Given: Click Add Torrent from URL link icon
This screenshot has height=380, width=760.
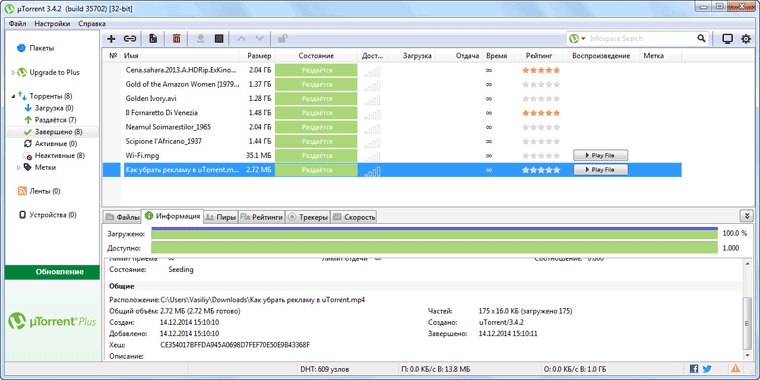Looking at the screenshot, I should pyautogui.click(x=129, y=39).
